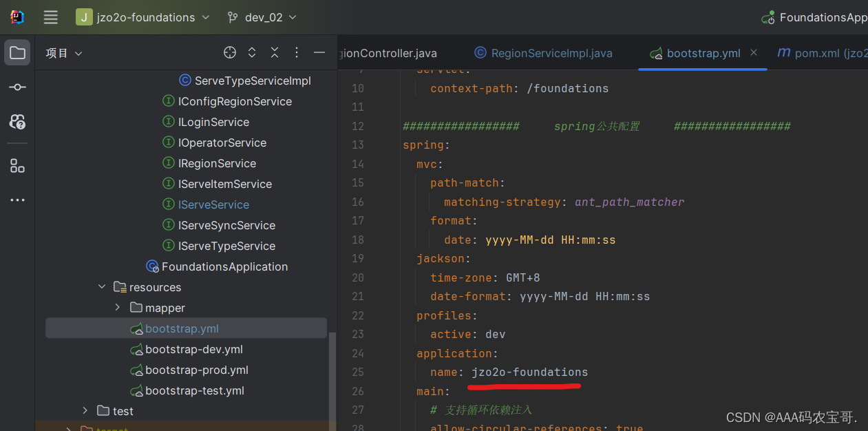Collapse the resources folder
This screenshot has height=431, width=868.
pos(102,287)
